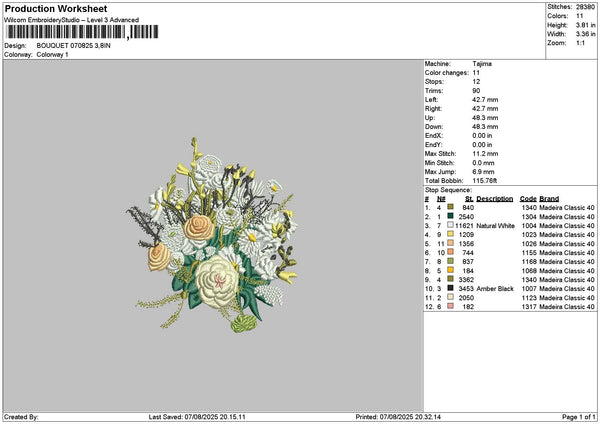
Task: Select the yellow swatch with 1209 stitches
Action: coord(450,234)
